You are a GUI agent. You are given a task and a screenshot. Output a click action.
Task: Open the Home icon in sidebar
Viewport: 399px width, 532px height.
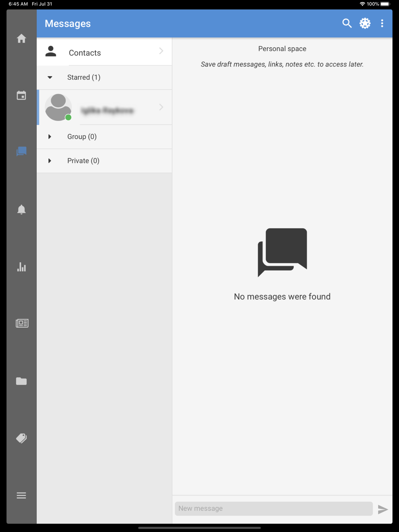tap(22, 38)
